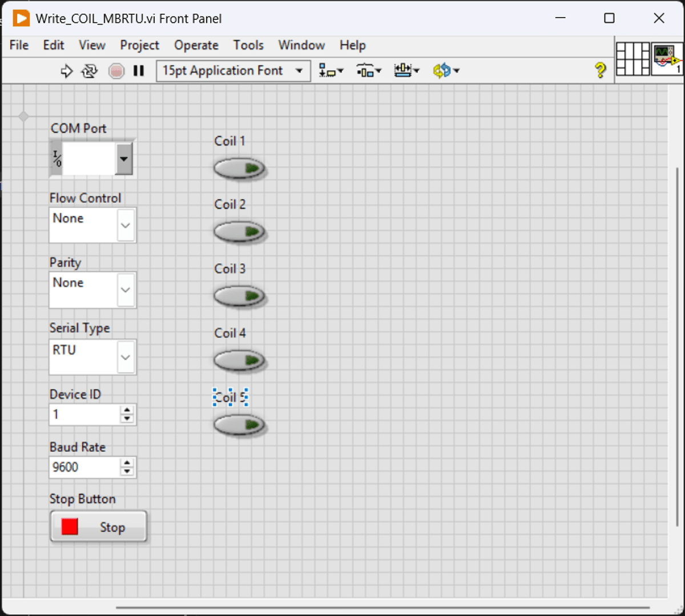Open the Tools menu
The height and width of the screenshot is (616, 685).
(248, 45)
